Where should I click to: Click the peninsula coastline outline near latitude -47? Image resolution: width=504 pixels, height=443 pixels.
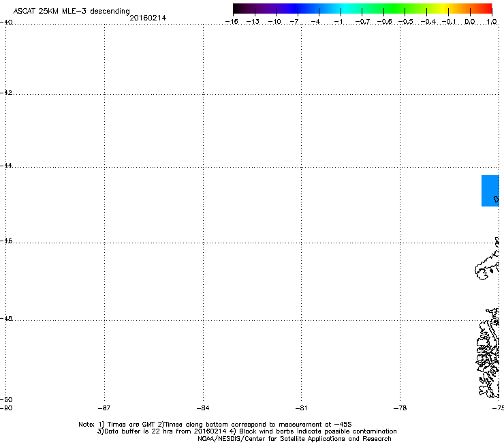(x=487, y=264)
